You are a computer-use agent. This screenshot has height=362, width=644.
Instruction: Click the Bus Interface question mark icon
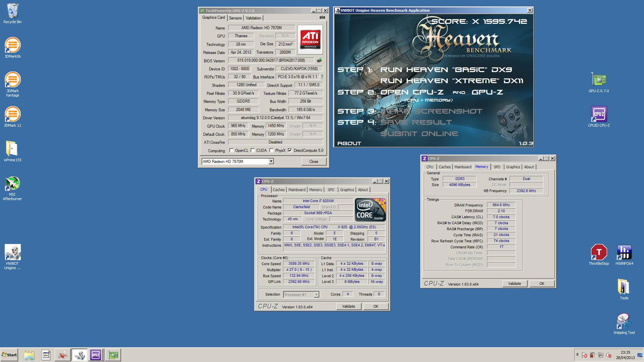pos(322,77)
